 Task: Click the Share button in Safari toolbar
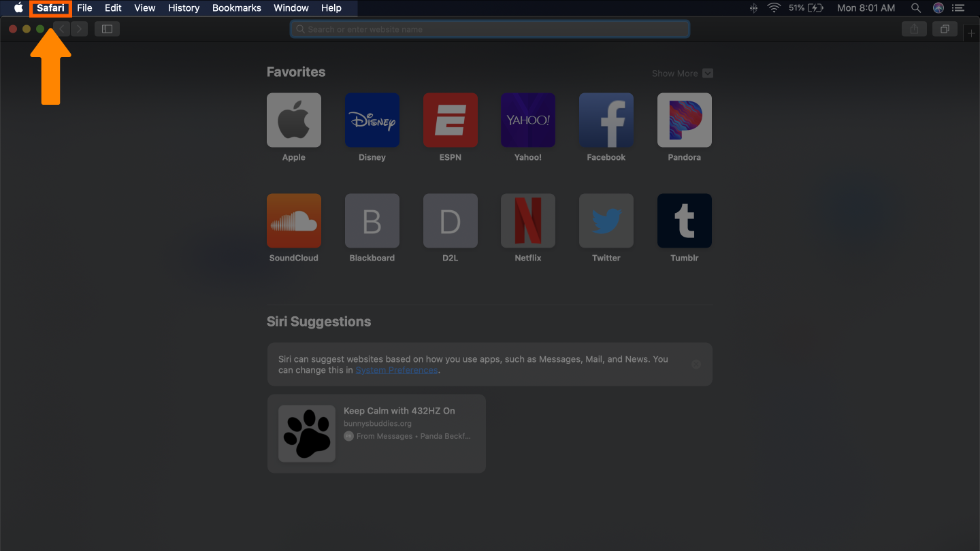(914, 29)
